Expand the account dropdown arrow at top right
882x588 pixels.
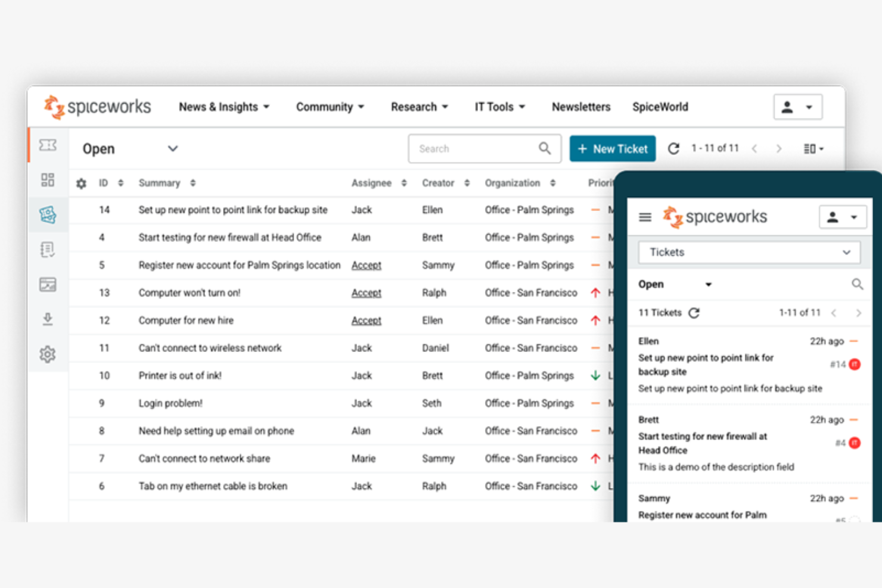808,107
